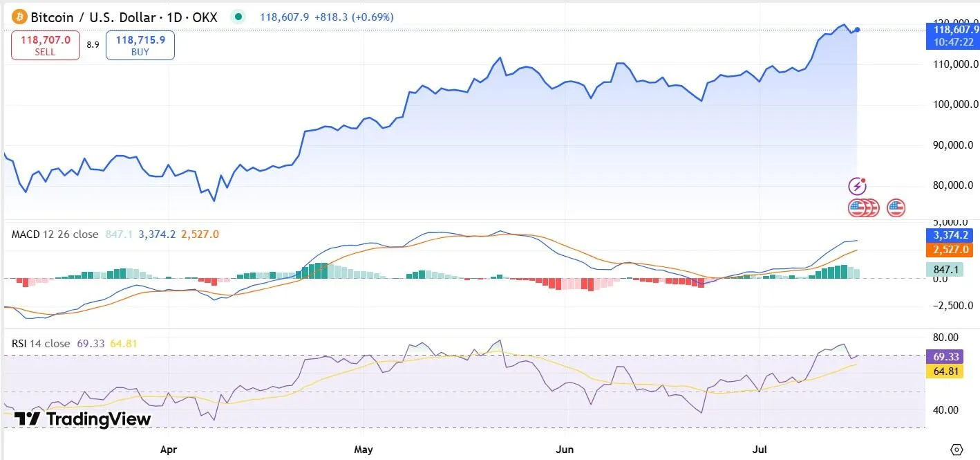980x460 pixels.
Task: Click the green market status dot
Action: pos(238,16)
